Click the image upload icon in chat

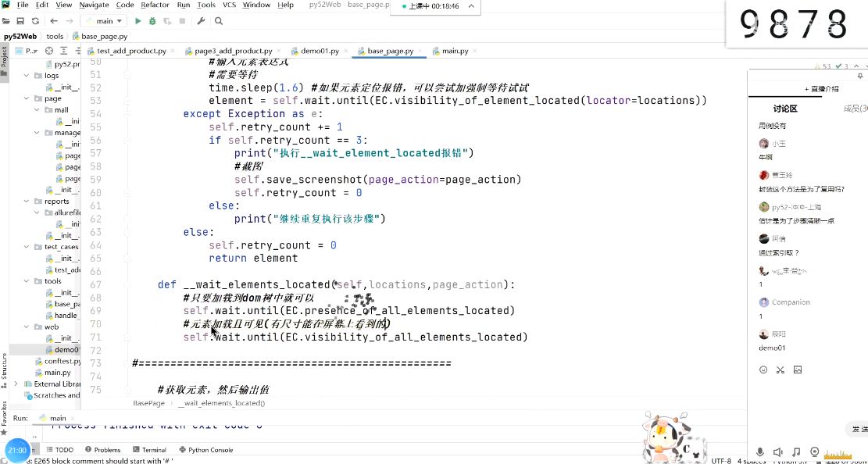(x=798, y=369)
